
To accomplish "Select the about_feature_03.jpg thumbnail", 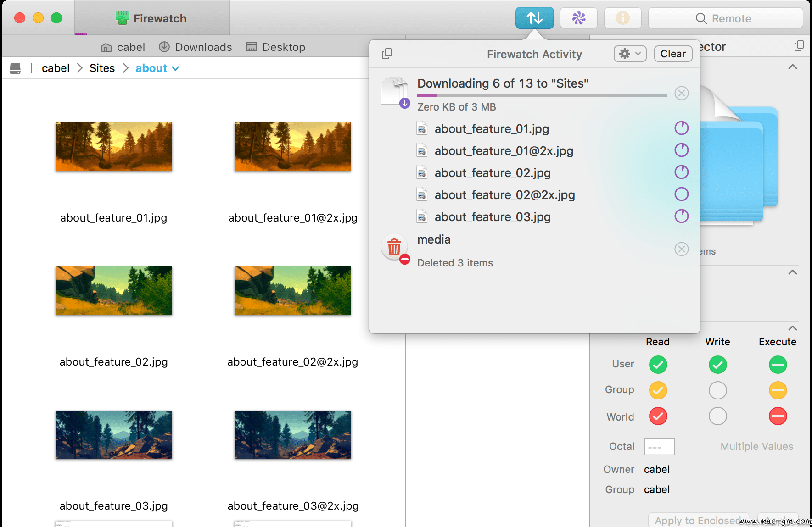I will point(114,435).
